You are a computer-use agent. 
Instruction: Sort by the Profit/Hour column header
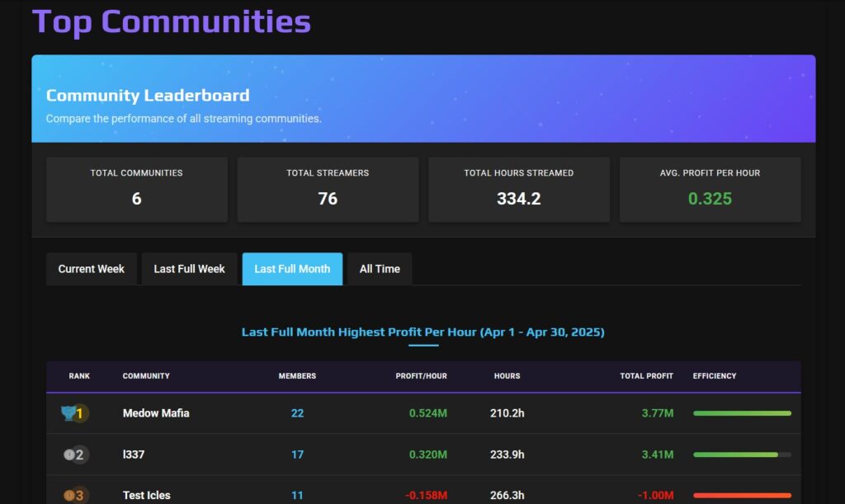tap(421, 376)
